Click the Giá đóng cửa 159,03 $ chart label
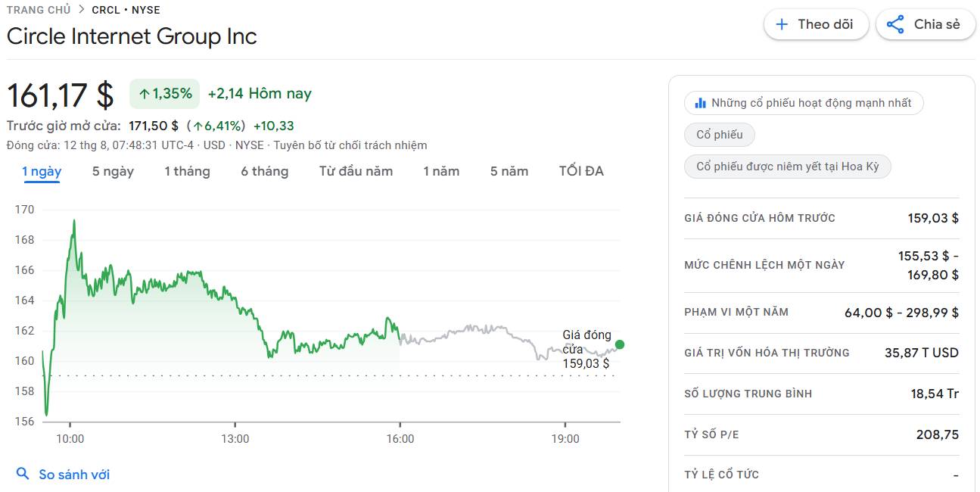 pyautogui.click(x=586, y=349)
